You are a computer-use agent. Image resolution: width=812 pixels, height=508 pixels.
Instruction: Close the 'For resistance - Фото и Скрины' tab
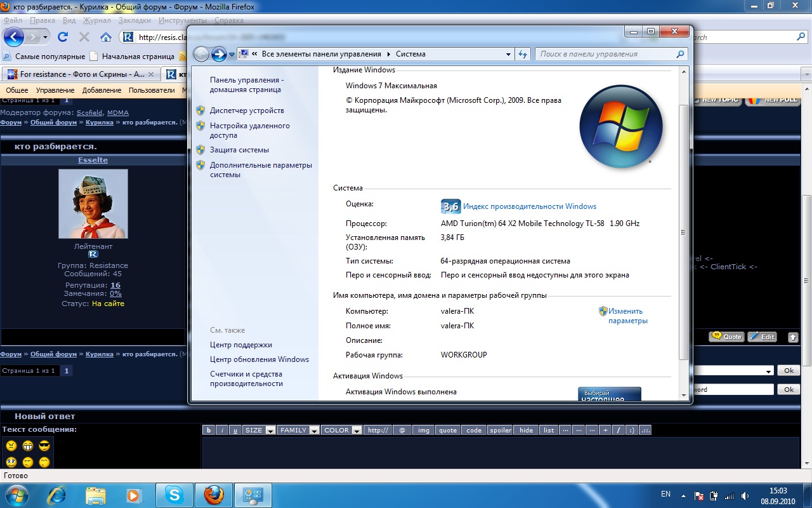(150, 74)
